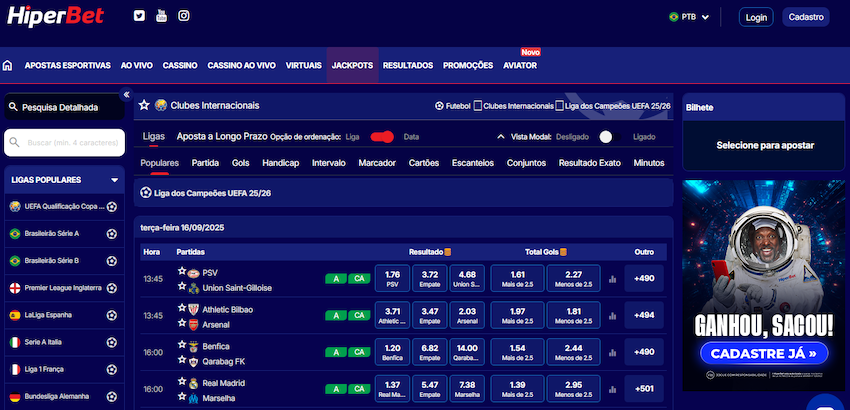Viewport: 850px width, 410px height.
Task: Click soccer ball icon next to Brasileirão Série B
Action: [112, 261]
